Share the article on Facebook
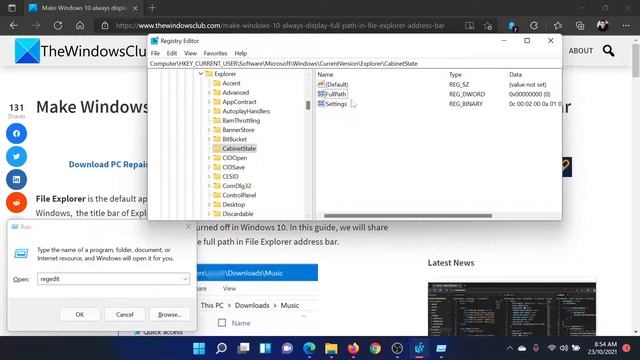Viewport: 640px width, 360px height. [x=16, y=133]
